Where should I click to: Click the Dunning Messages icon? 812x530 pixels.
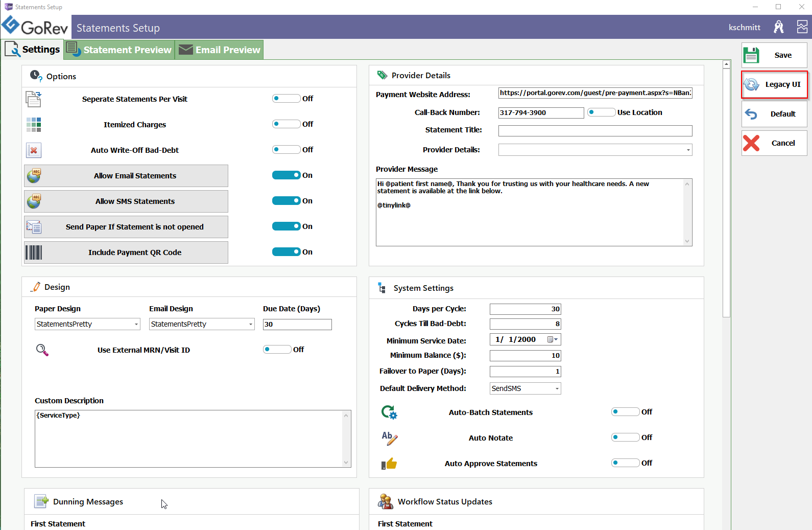(x=41, y=501)
